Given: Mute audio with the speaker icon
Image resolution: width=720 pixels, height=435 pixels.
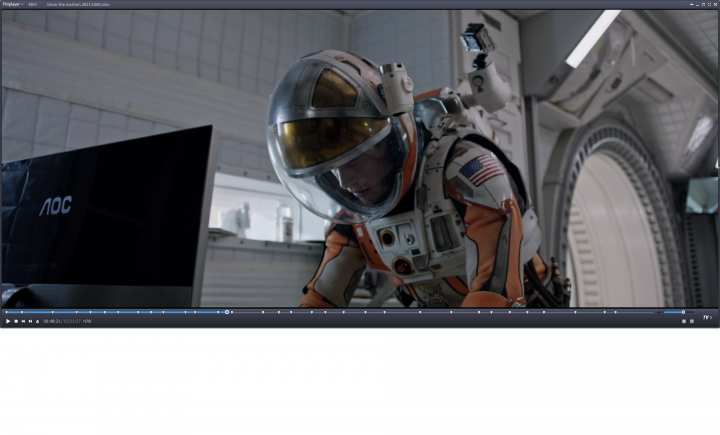Looking at the screenshot, I should [658, 312].
